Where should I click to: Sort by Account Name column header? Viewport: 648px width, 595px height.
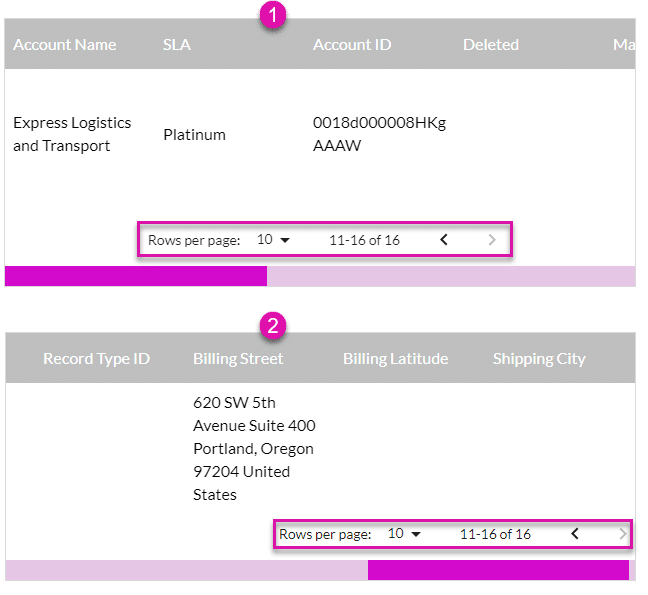point(65,45)
